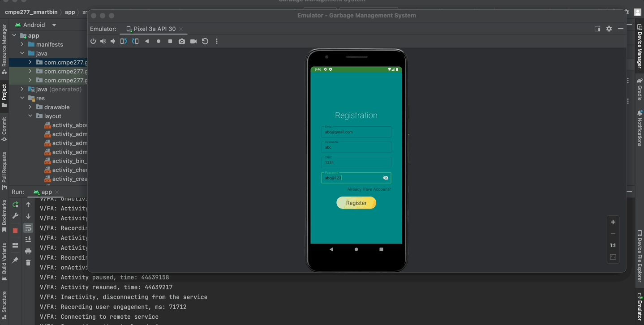
Task: Reset emulator zoom to 1:1
Action: click(613, 245)
